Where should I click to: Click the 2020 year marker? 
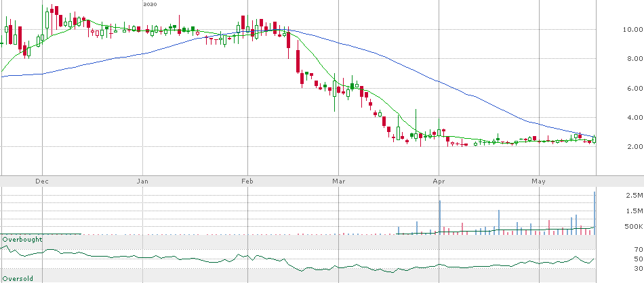coord(150,4)
